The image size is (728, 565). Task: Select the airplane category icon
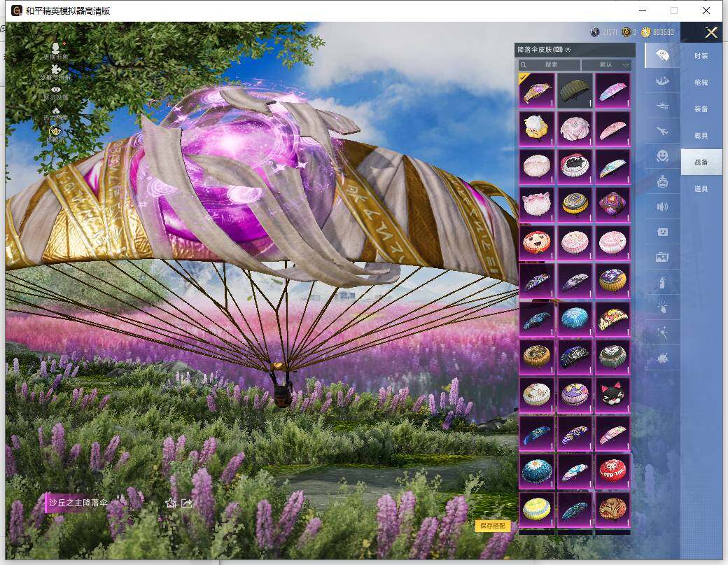(x=662, y=132)
